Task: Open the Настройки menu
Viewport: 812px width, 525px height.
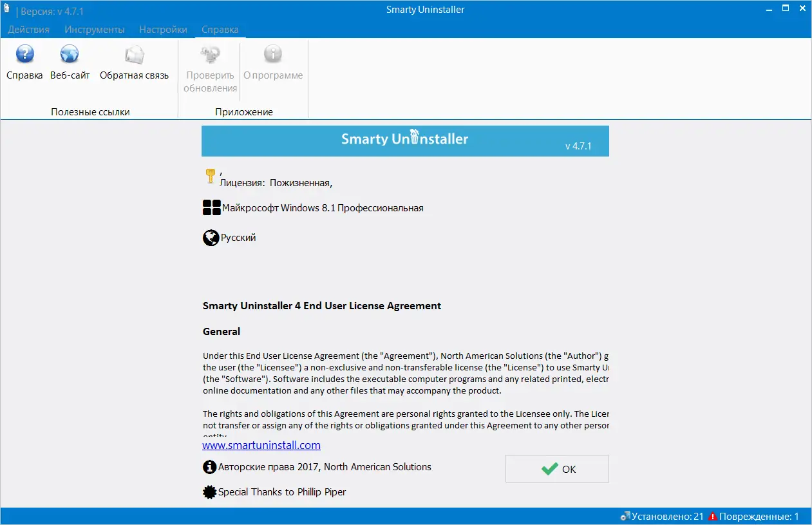Action: pos(163,29)
